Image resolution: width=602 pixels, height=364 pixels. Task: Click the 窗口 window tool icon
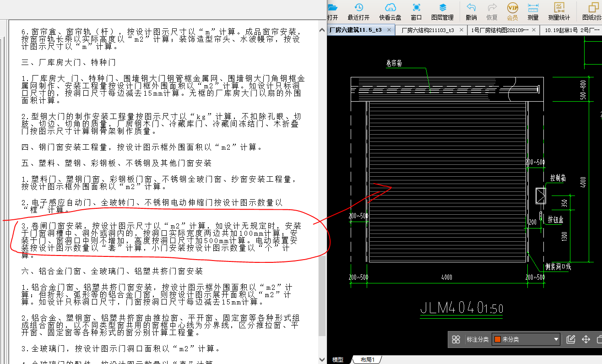pyautogui.click(x=417, y=7)
